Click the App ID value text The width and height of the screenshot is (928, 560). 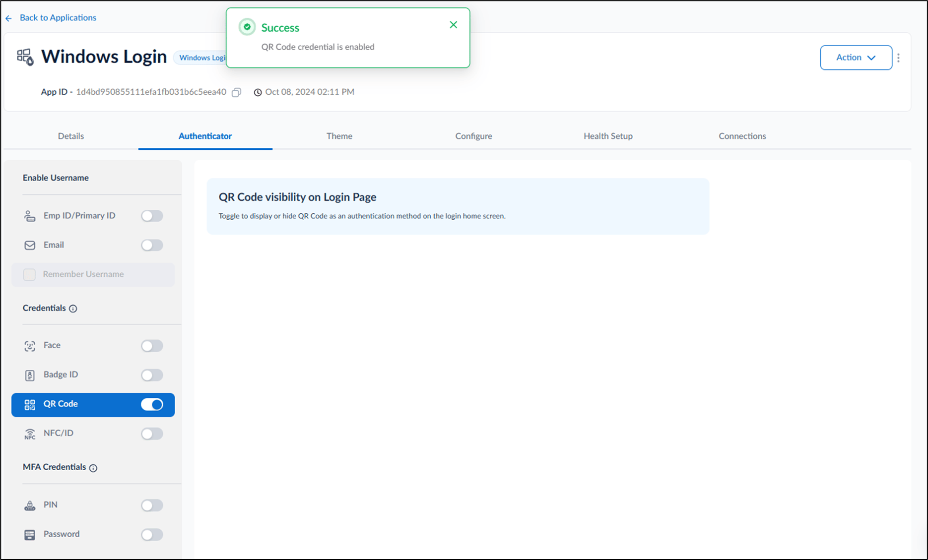151,92
